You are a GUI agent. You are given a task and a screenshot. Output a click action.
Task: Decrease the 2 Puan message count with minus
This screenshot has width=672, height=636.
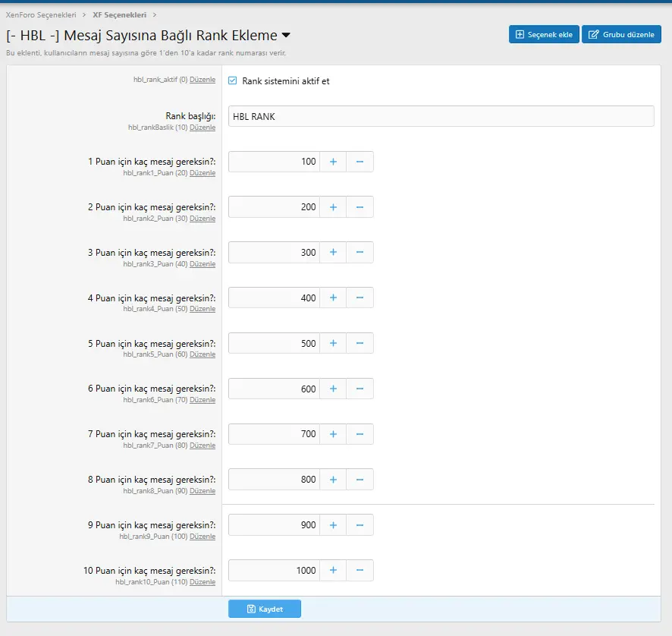pos(360,207)
